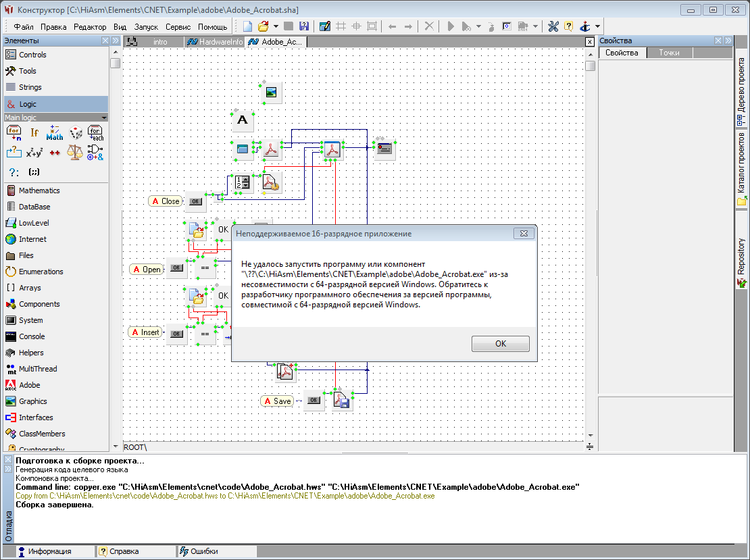Screen dimensions: 750x560
Task: Switch to the HardwareInfo tab
Action: 215,42
